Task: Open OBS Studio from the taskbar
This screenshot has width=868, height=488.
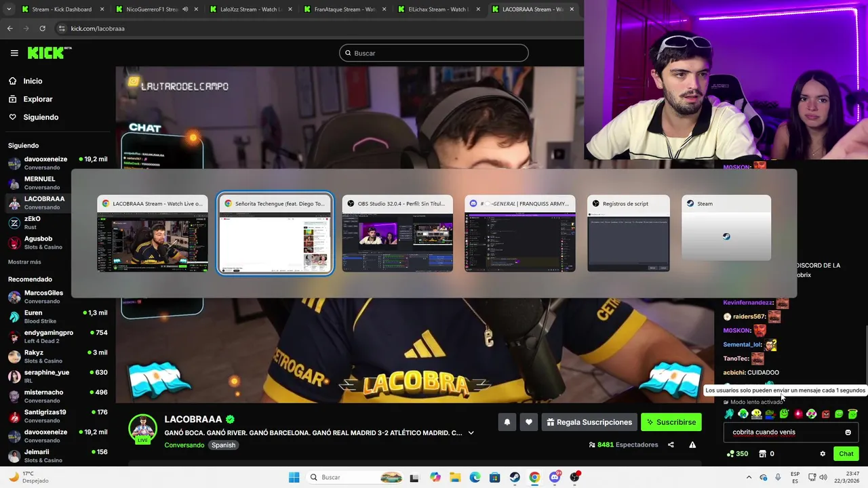Action: coord(575,477)
